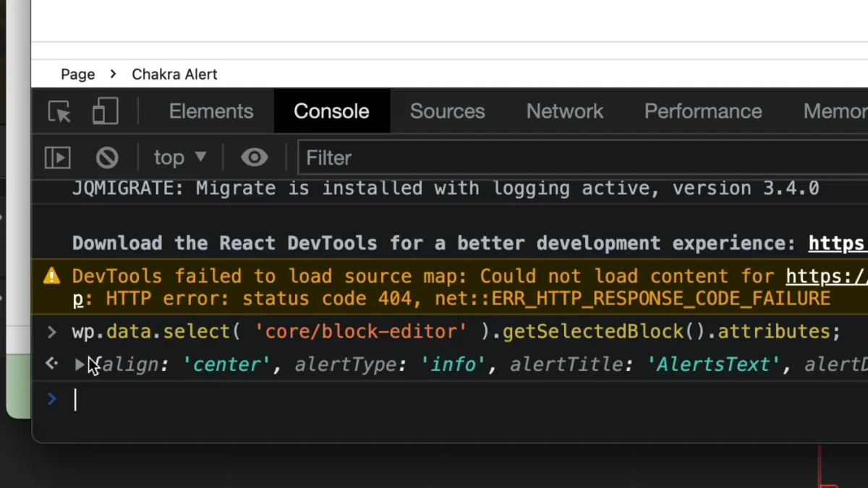Open the show console sidebar icon
Viewport: 868px width, 488px height.
tap(57, 157)
